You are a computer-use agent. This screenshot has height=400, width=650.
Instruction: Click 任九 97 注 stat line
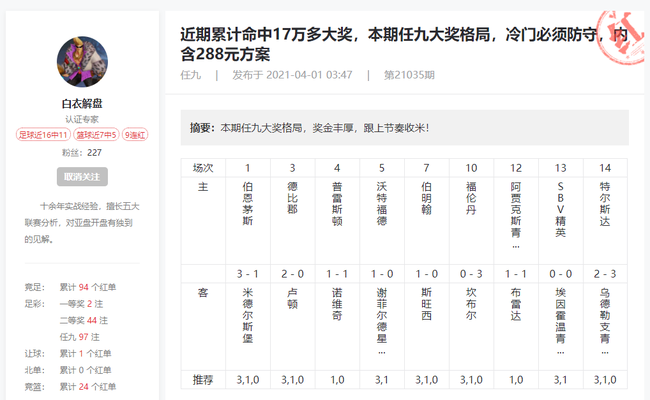pyautogui.click(x=83, y=337)
